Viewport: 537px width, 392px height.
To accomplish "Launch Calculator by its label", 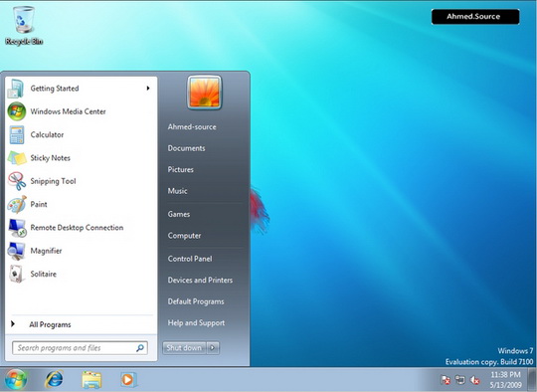I will pyautogui.click(x=47, y=134).
